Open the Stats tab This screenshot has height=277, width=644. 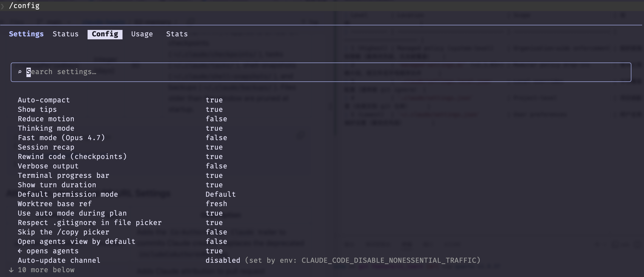[177, 34]
